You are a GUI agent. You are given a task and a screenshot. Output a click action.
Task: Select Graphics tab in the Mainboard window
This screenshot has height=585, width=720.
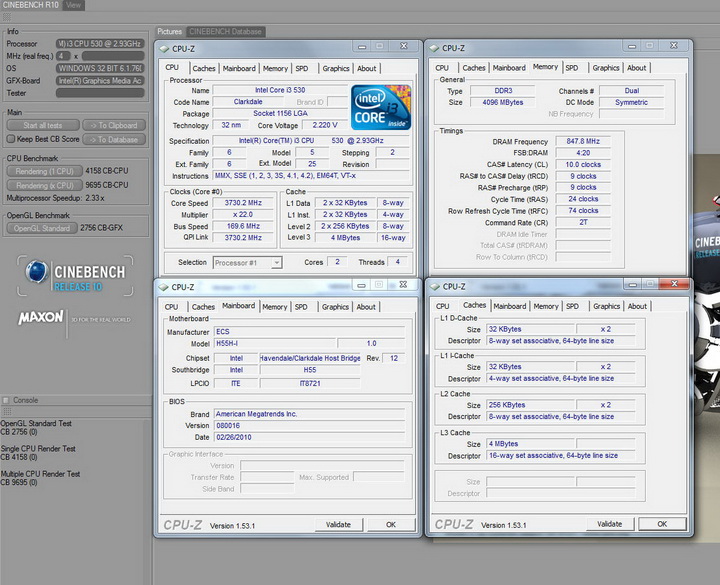point(335,307)
